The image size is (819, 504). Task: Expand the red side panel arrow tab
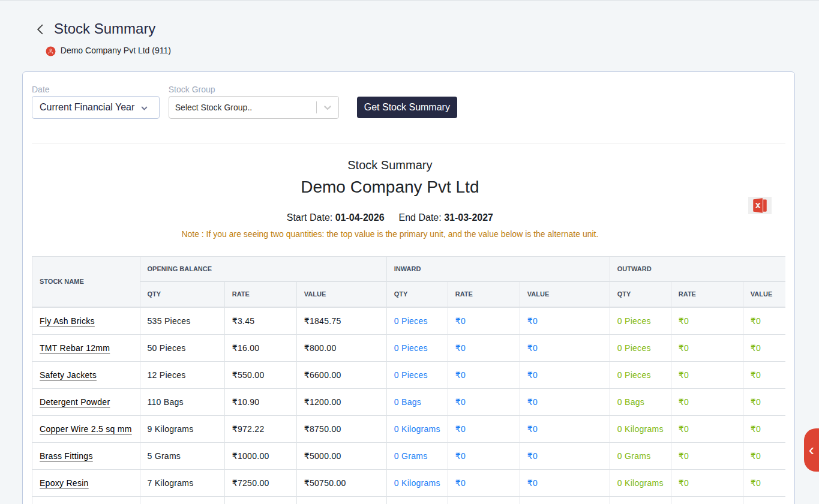click(811, 450)
